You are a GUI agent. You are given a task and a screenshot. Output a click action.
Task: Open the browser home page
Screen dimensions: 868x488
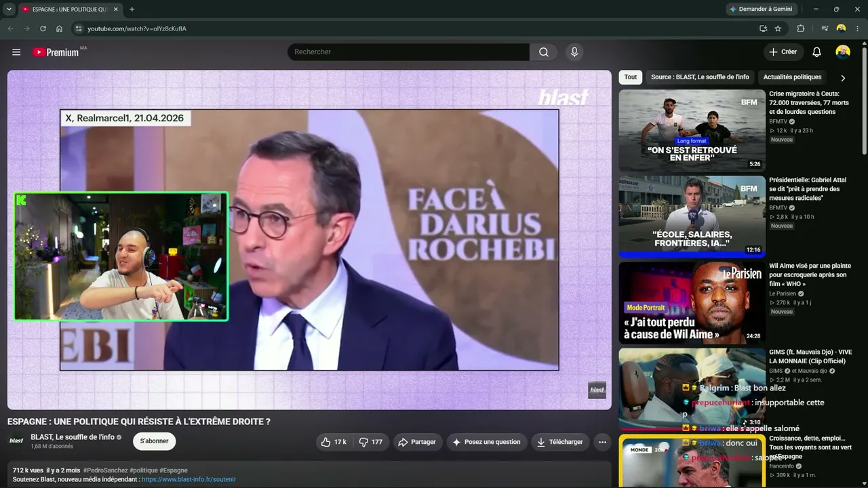pyautogui.click(x=59, y=28)
